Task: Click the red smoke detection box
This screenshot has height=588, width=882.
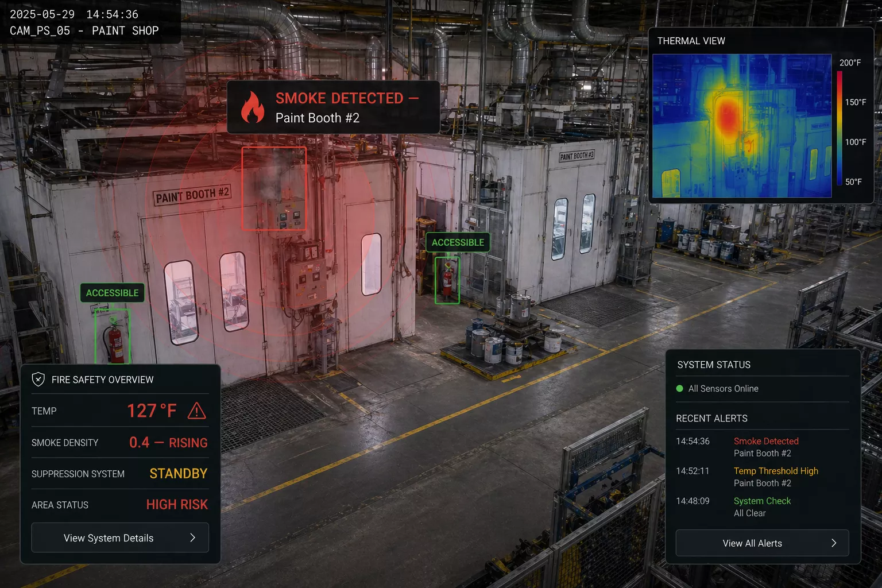Action: 274,188
